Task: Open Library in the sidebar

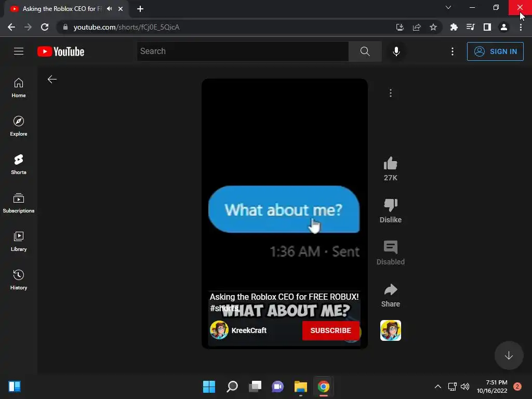Action: [x=19, y=242]
